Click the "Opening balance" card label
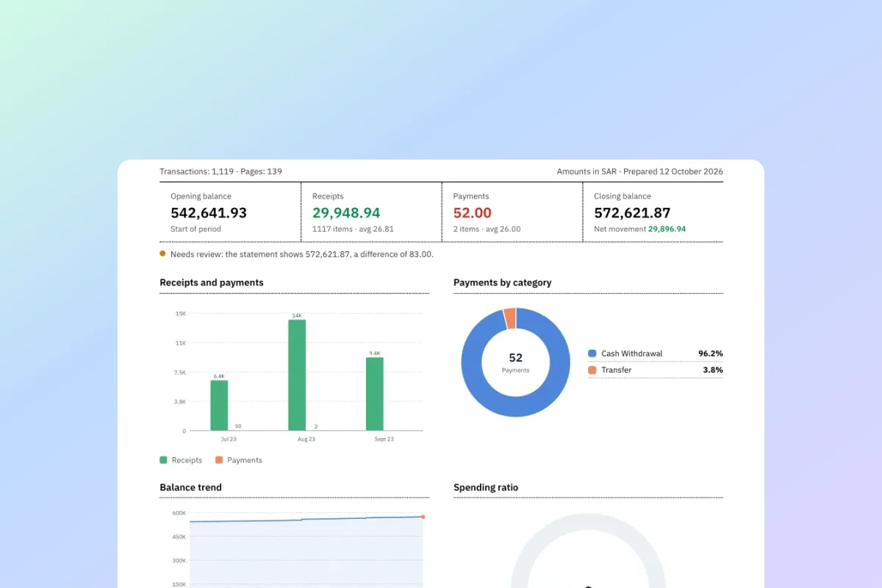Viewport: 882px width, 588px height. coord(201,196)
